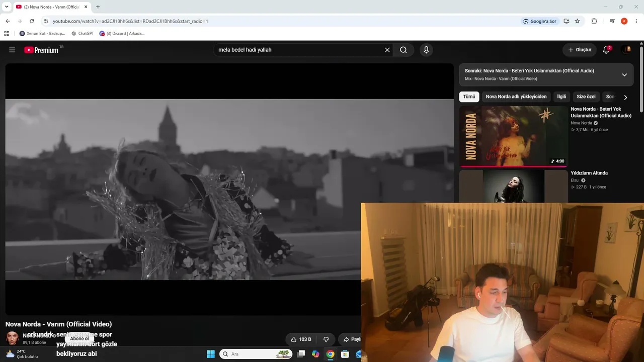Open YouTube notifications bell
The image size is (644, 362).
pos(606,50)
